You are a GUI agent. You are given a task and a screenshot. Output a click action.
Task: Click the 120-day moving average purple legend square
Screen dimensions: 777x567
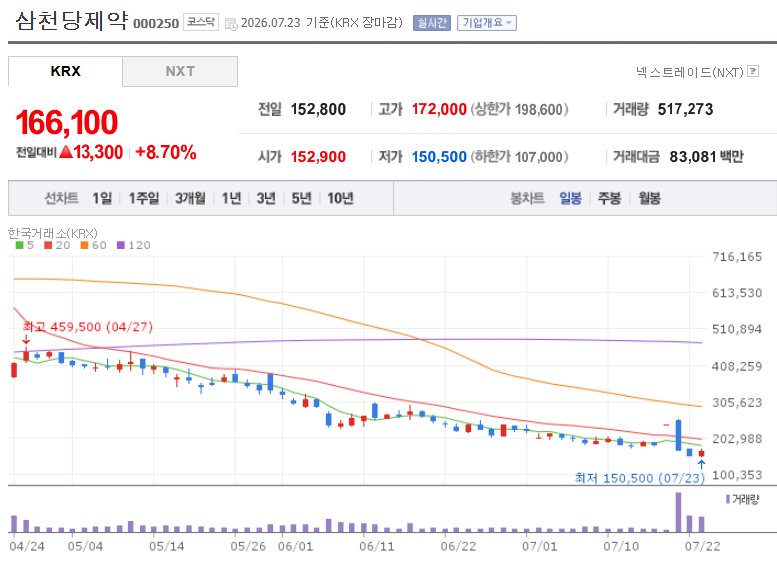tap(120, 245)
